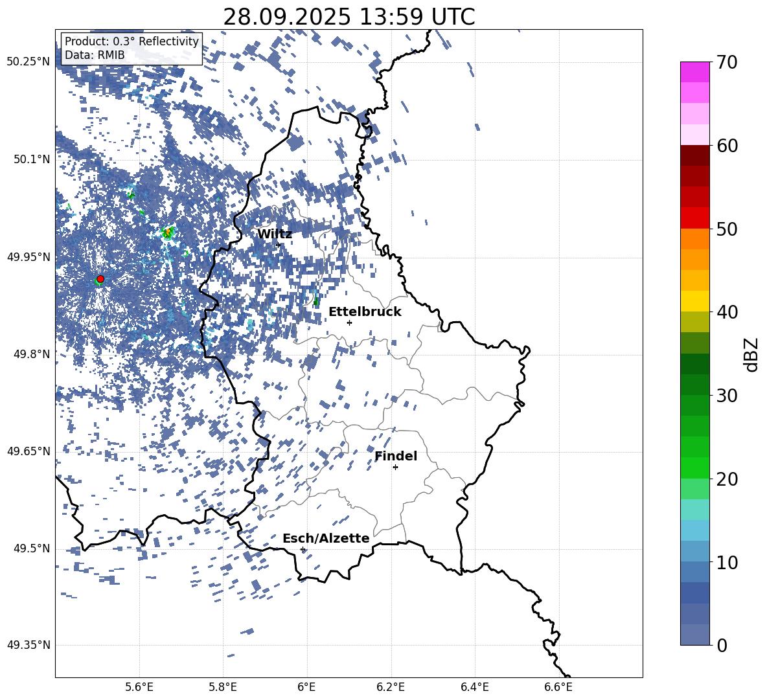Viewport: 767px width, 700px height.
Task: Click the 40 tick on colorbar
Action: [x=726, y=312]
